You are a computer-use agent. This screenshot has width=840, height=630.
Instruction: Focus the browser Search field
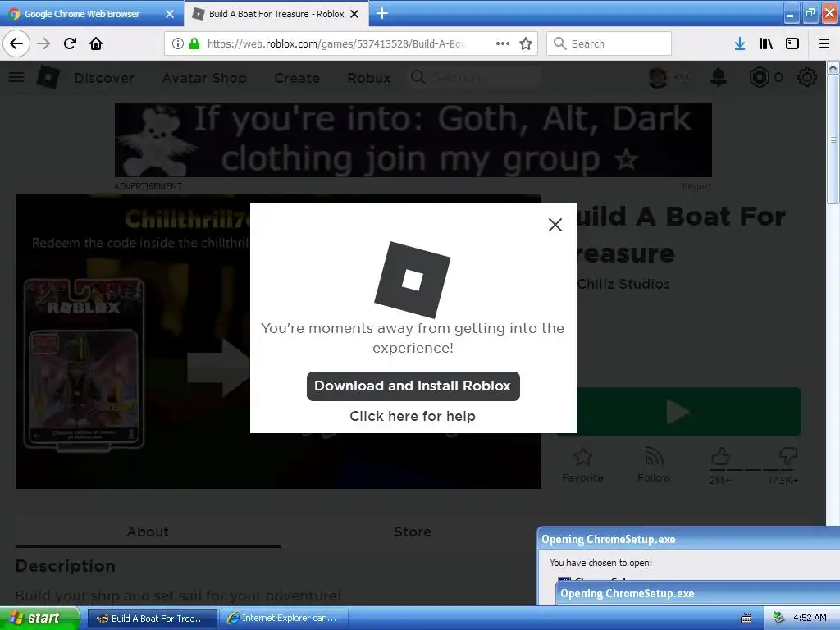609,43
